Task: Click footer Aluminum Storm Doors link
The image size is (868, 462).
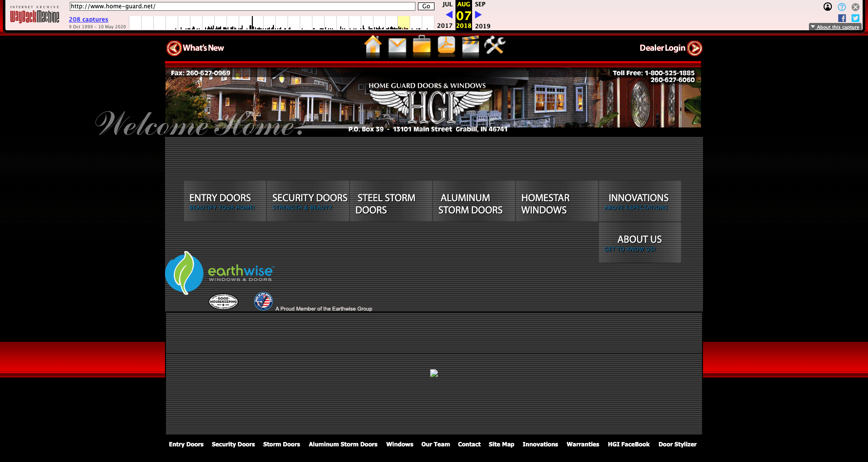Action: [343, 444]
